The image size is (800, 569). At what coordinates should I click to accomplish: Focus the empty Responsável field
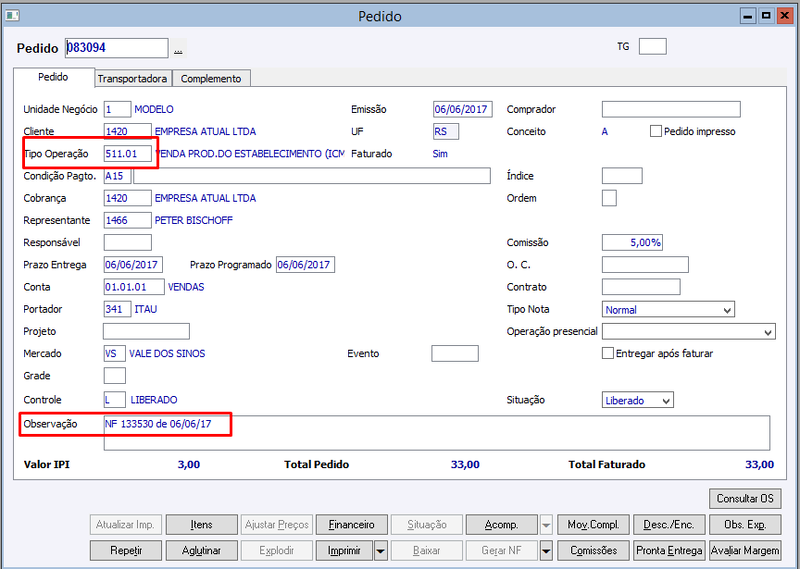128,242
